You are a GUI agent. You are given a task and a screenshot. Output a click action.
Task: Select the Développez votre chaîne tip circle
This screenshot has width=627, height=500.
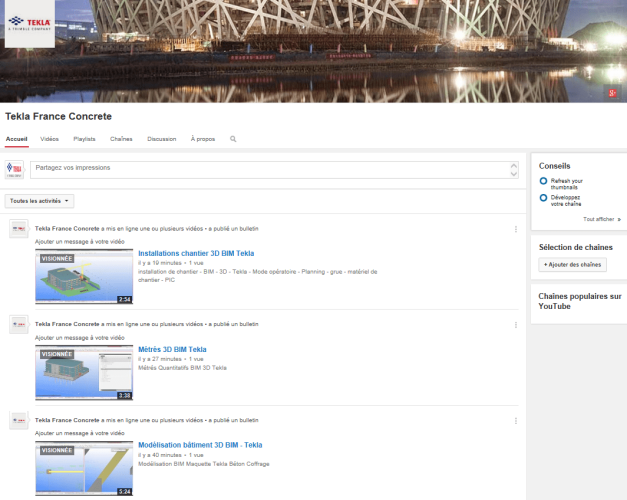(543, 198)
